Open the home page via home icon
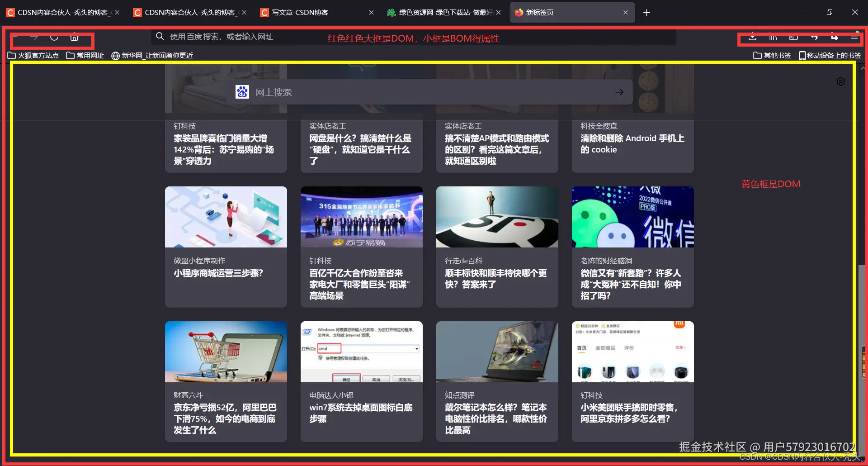868x466 pixels. point(75,37)
